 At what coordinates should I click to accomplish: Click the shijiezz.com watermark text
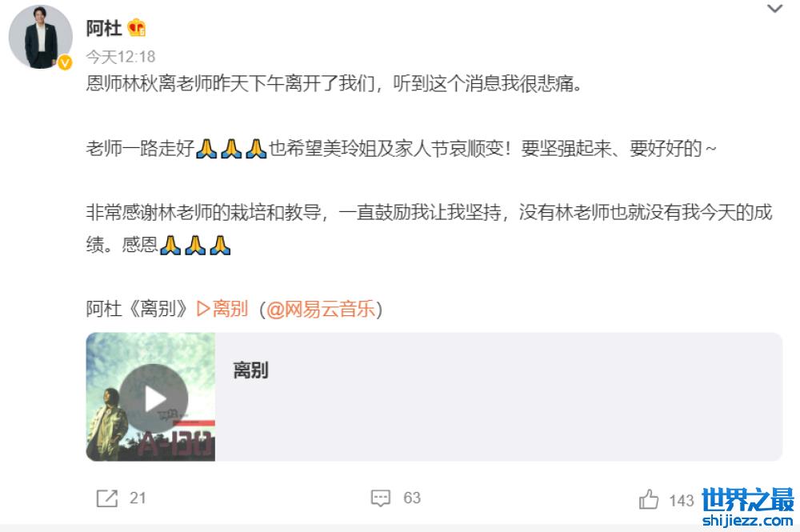747,520
